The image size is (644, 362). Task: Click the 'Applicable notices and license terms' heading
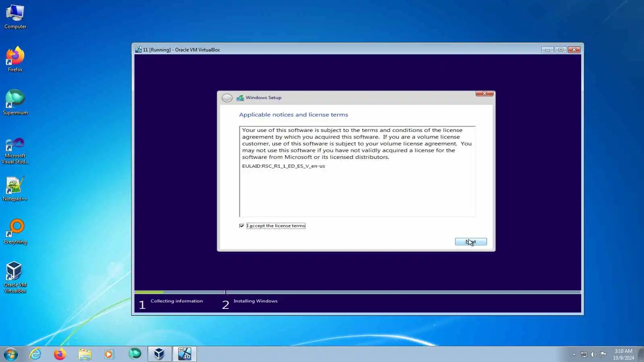click(x=293, y=115)
